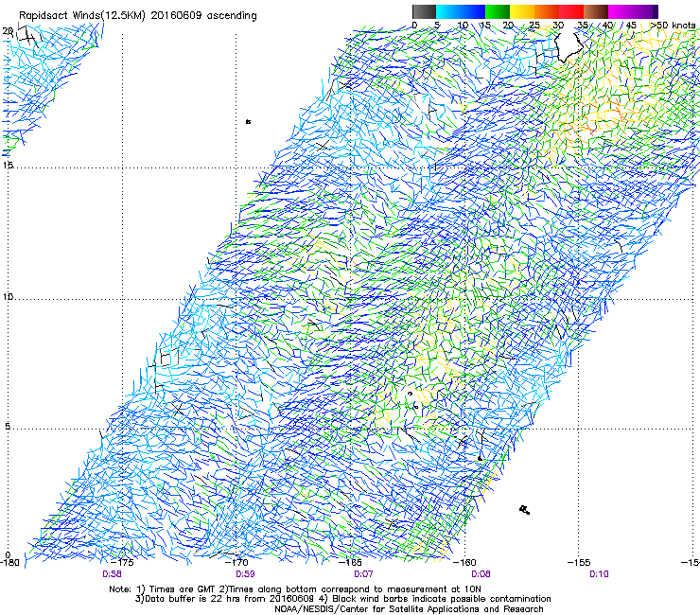Click the purple time label below -160

click(x=481, y=574)
